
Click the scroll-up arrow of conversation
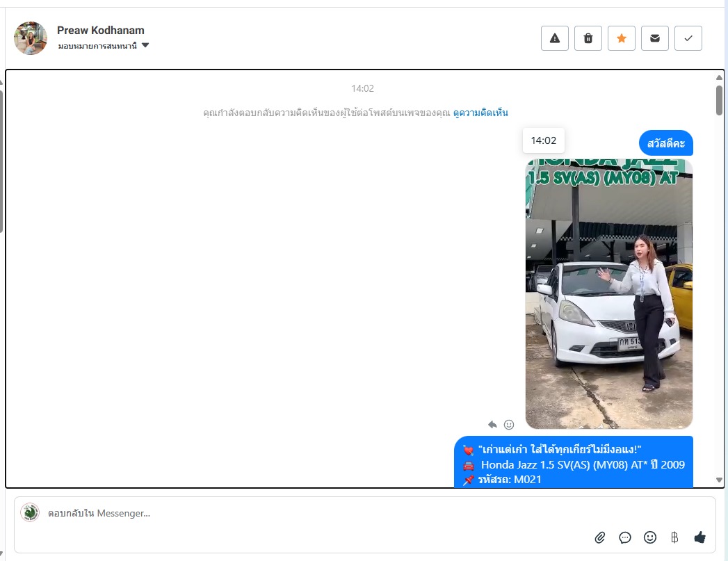[719, 77]
